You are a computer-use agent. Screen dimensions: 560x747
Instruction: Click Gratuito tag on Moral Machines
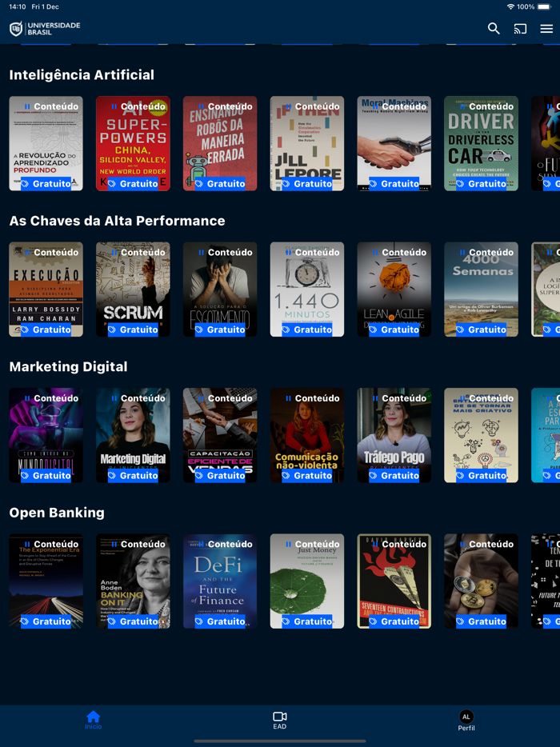click(x=394, y=184)
